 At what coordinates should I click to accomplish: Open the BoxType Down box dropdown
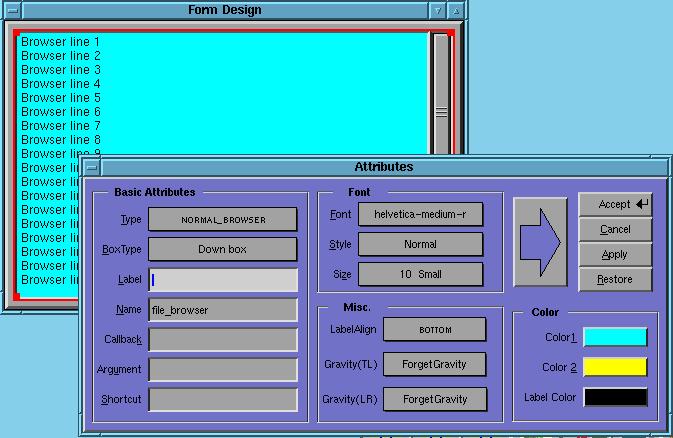click(223, 249)
